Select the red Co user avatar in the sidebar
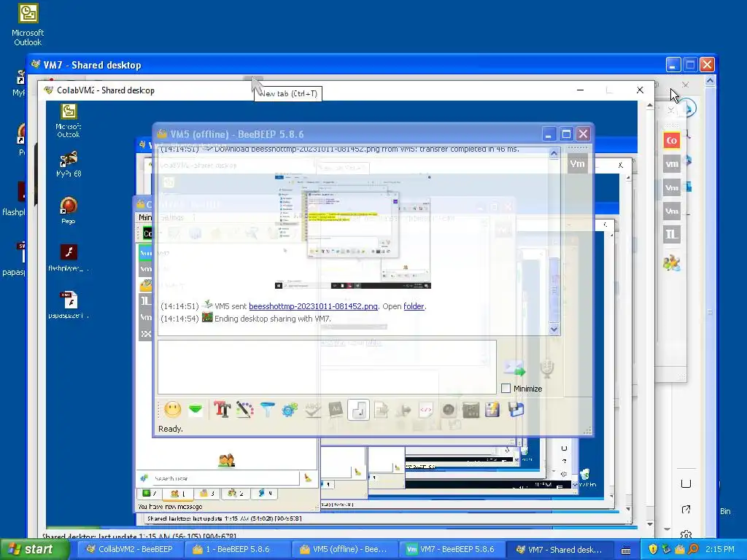The image size is (747, 560). (672, 141)
